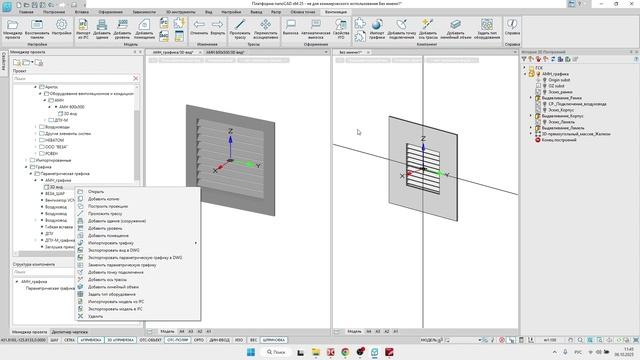Viewport: 640px width, 360px height.
Task: Click Отменить left arrow in ribbon
Action: click(x=199, y=28)
